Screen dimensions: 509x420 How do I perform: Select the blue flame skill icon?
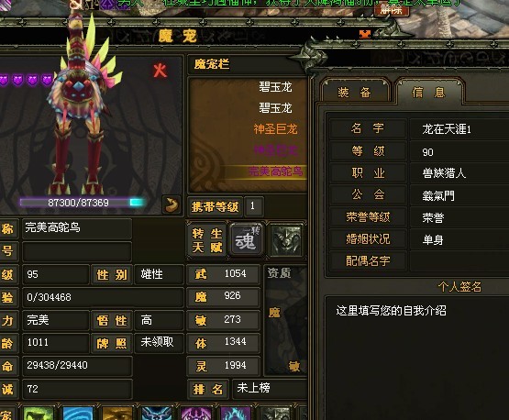(236, 413)
